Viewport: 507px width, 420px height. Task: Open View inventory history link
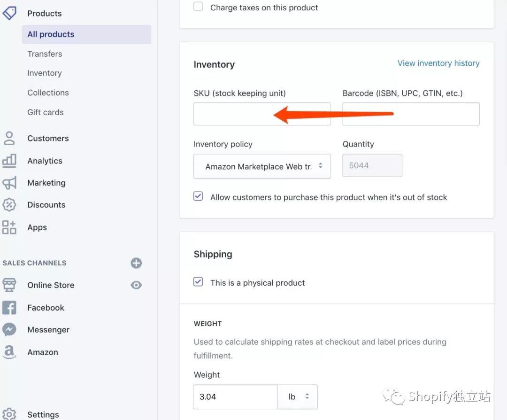[438, 63]
